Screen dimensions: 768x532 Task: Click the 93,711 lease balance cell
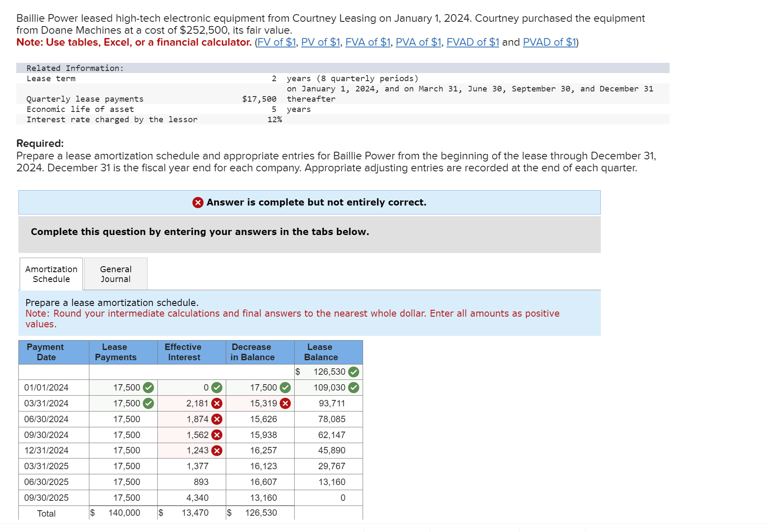328,403
